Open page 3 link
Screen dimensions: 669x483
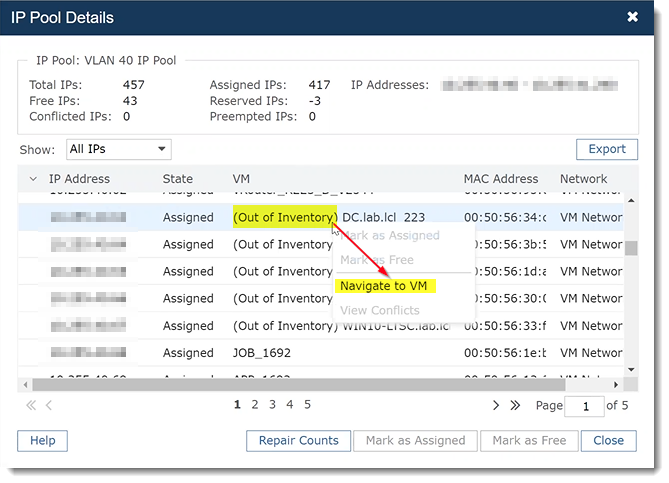click(x=272, y=404)
